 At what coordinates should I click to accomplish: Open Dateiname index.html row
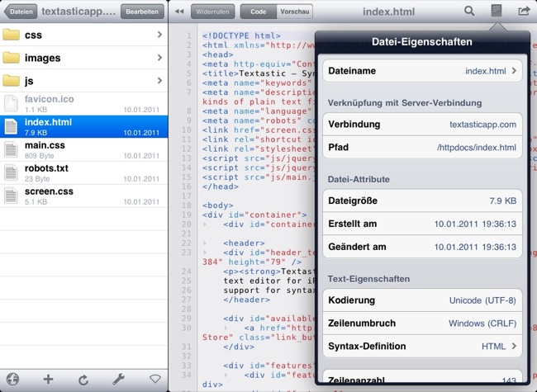point(422,71)
